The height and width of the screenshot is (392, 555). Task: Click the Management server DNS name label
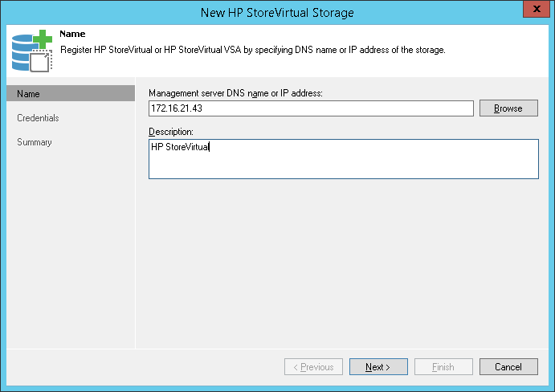click(235, 93)
